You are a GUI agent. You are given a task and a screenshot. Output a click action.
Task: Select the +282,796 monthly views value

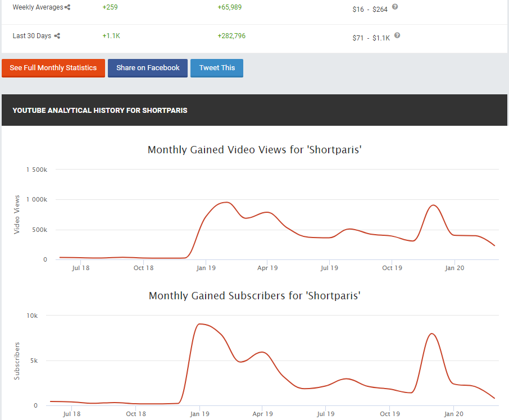tap(231, 36)
